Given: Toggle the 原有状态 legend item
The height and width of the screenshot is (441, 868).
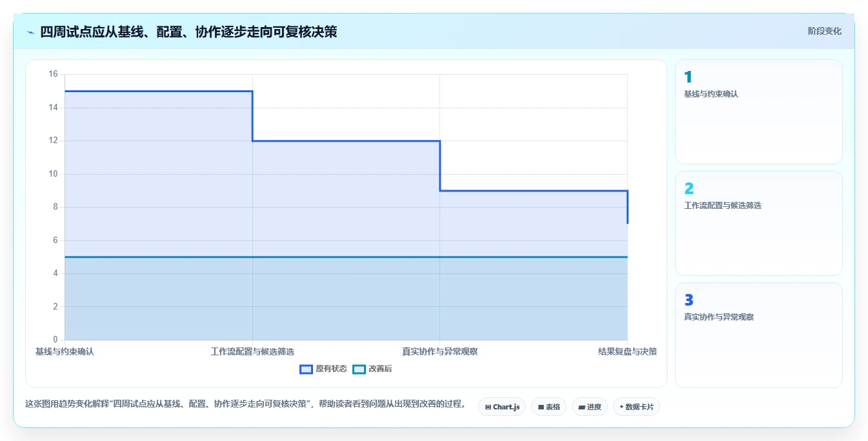Looking at the screenshot, I should pos(323,369).
